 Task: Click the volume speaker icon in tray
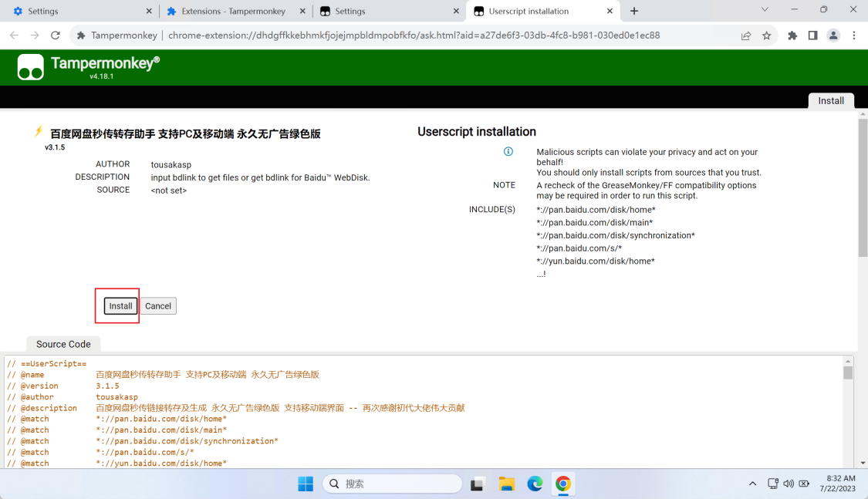789,484
